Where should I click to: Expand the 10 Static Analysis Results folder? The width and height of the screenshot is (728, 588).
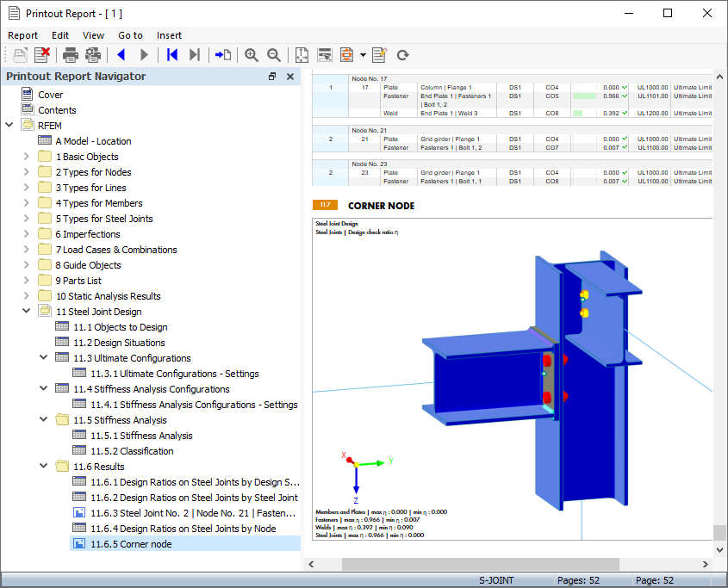tap(27, 295)
